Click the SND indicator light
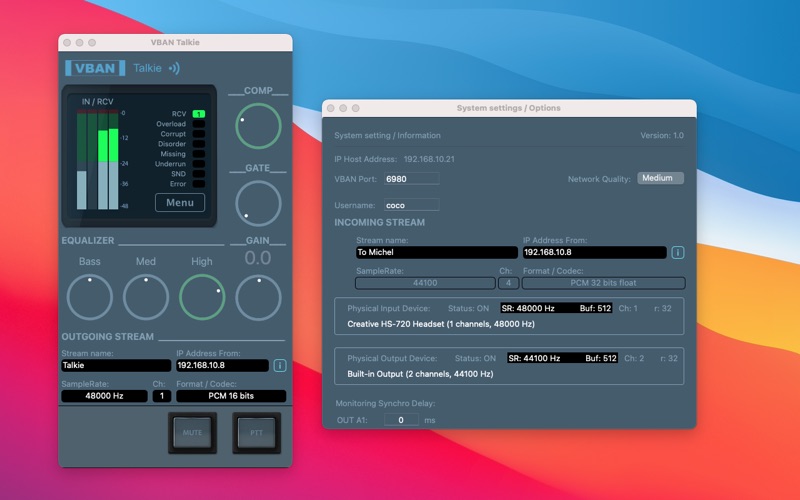This screenshot has width=800, height=500. point(198,173)
